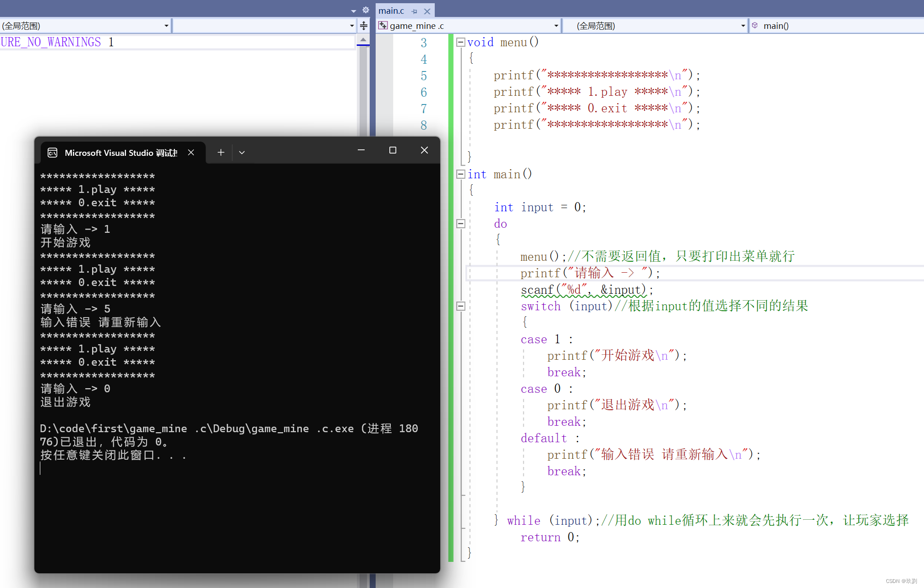The image size is (924, 588).
Task: Collapse the void menu() function
Action: pyautogui.click(x=461, y=42)
